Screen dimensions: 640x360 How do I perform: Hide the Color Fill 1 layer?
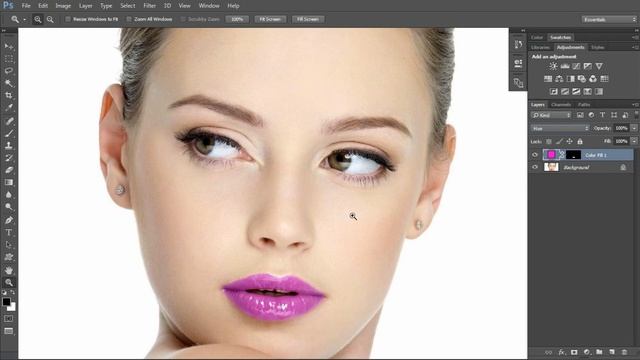(535, 155)
